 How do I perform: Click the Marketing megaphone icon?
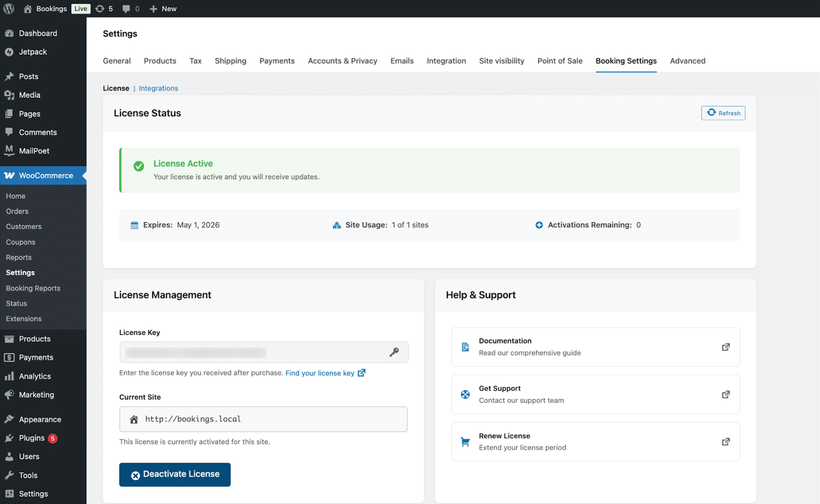(x=9, y=395)
